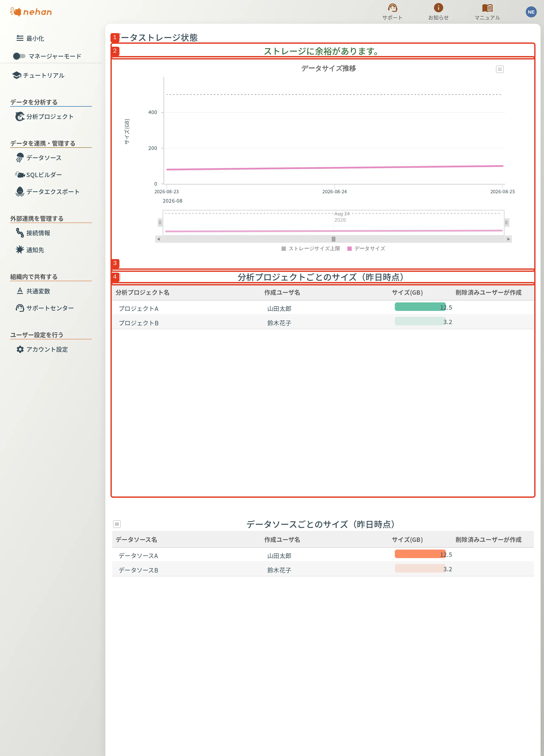
Task: Sort project table by サイズ(GB) header
Action: (407, 292)
